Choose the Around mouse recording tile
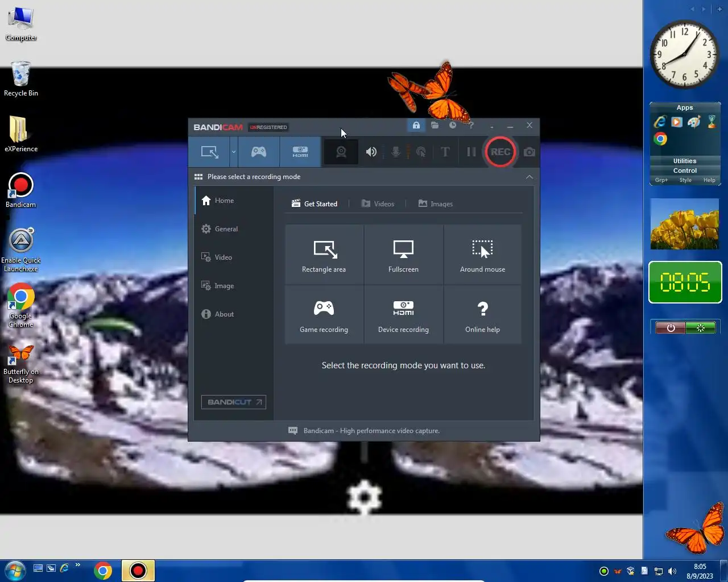 482,255
